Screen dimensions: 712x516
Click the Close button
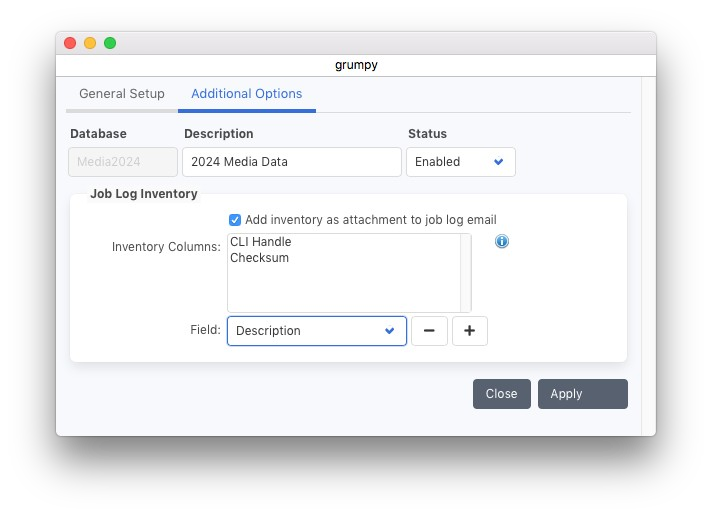coord(501,394)
